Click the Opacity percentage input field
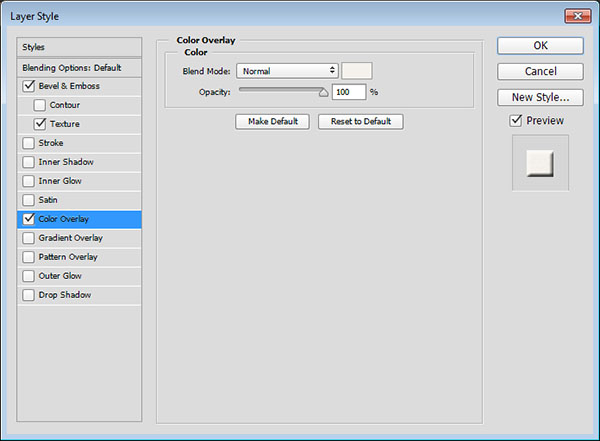Screen dimensions: 600x441 [x=350, y=91]
